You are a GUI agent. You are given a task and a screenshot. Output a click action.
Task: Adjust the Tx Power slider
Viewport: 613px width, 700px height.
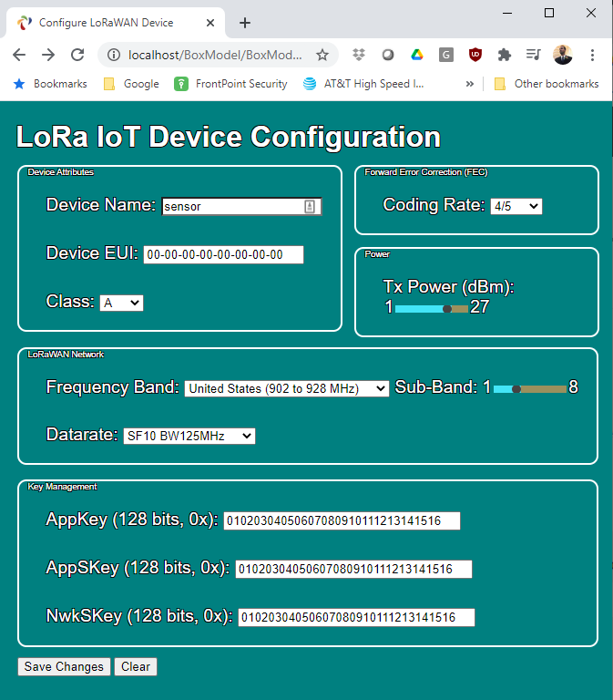point(432,308)
